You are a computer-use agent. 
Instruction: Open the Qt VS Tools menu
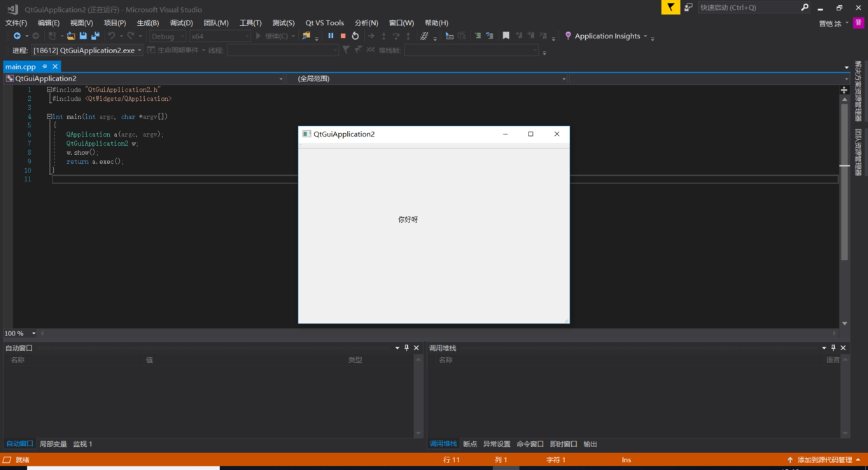(x=325, y=22)
